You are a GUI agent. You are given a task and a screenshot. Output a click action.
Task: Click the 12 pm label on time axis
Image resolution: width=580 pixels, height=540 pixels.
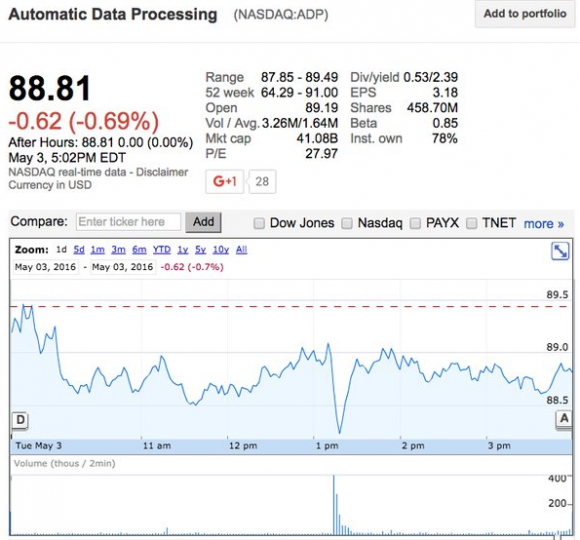(243, 446)
